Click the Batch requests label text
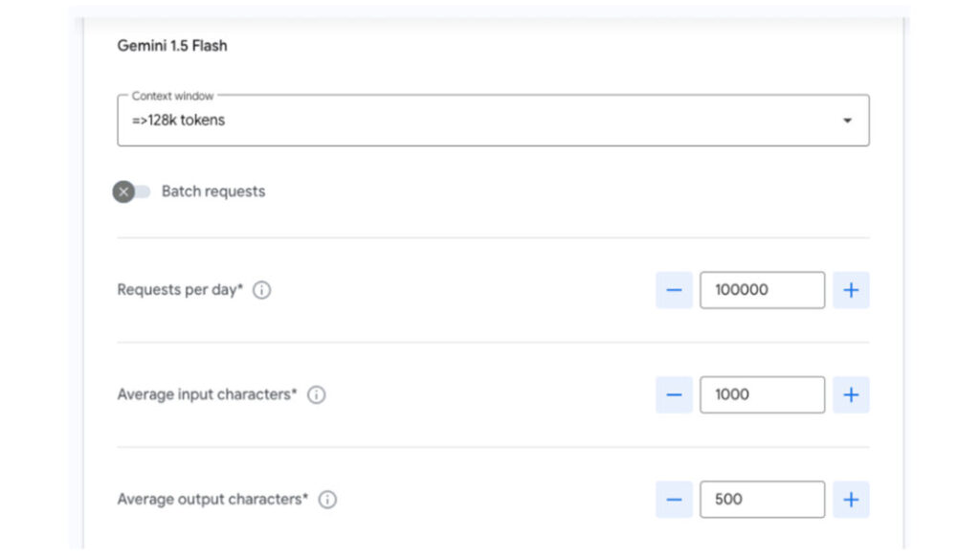Image resolution: width=980 pixels, height=560 pixels. [212, 191]
